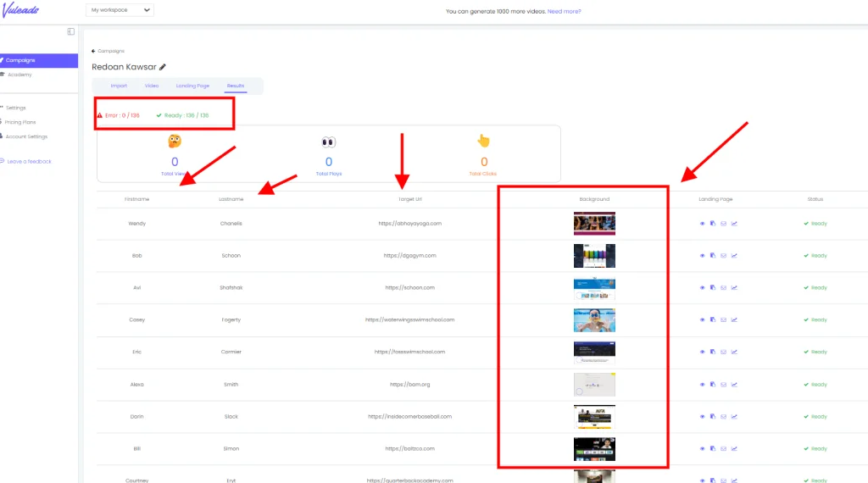Open the Video tab
Screen dimensions: 868x483
click(x=152, y=86)
